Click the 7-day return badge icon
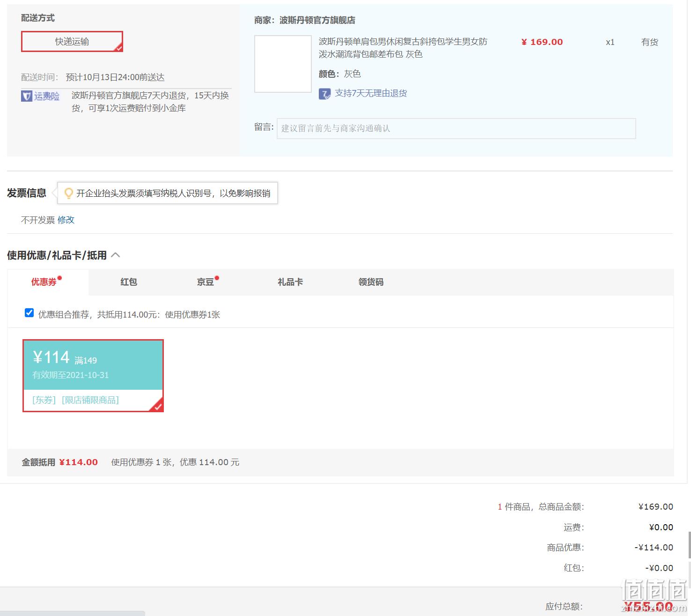 pyautogui.click(x=325, y=94)
